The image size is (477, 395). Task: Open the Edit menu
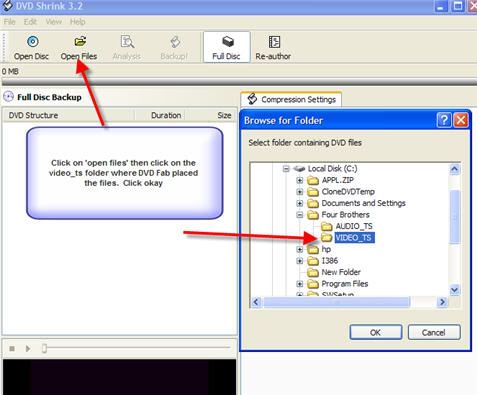[30, 22]
